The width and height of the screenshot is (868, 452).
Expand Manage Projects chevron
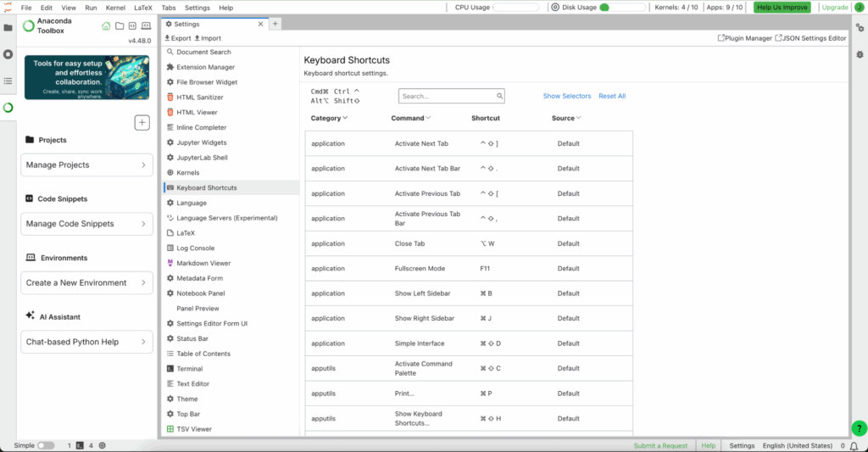click(142, 165)
